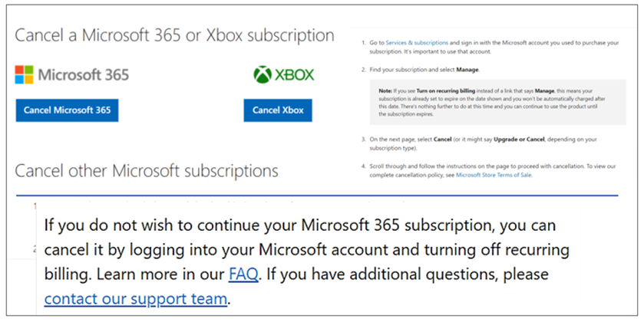Screen dimensions: 644x322
Task: Click the gray Note box about recurring billing
Action: [x=497, y=105]
